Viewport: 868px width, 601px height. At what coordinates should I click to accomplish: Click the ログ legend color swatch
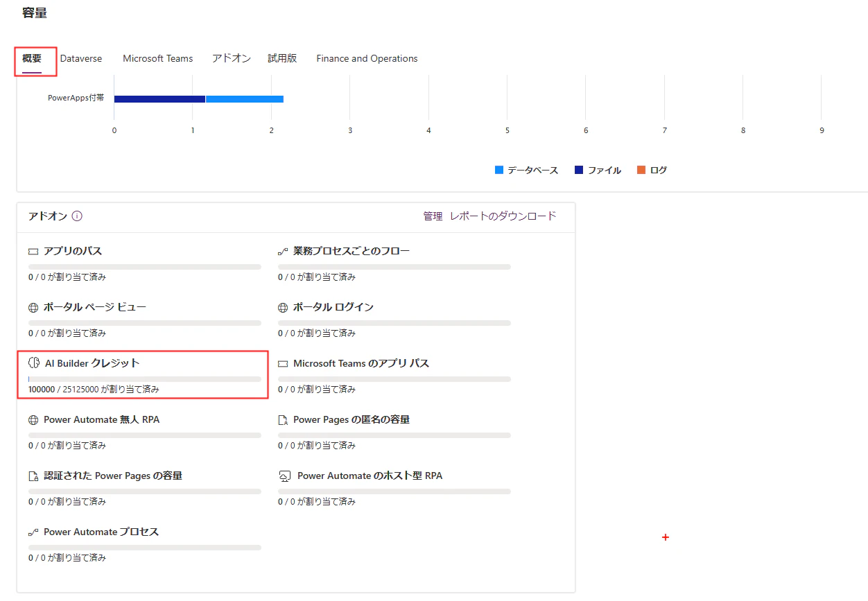(x=641, y=170)
